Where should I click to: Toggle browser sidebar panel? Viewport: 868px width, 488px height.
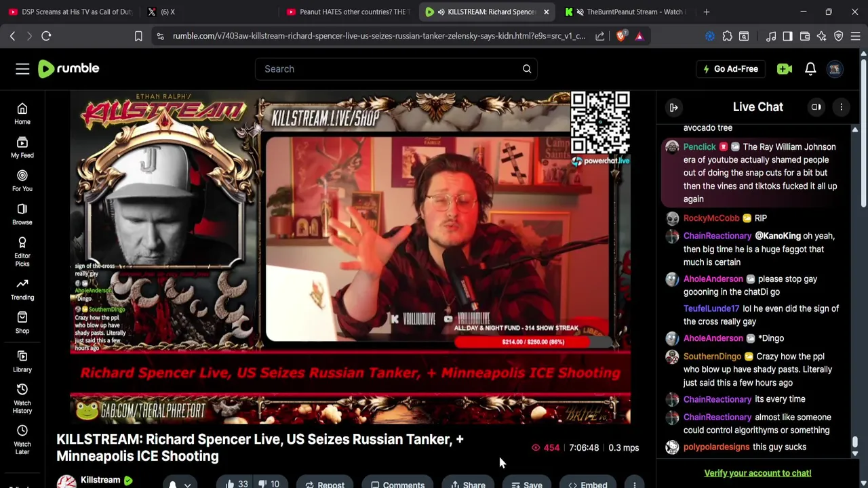click(x=788, y=36)
